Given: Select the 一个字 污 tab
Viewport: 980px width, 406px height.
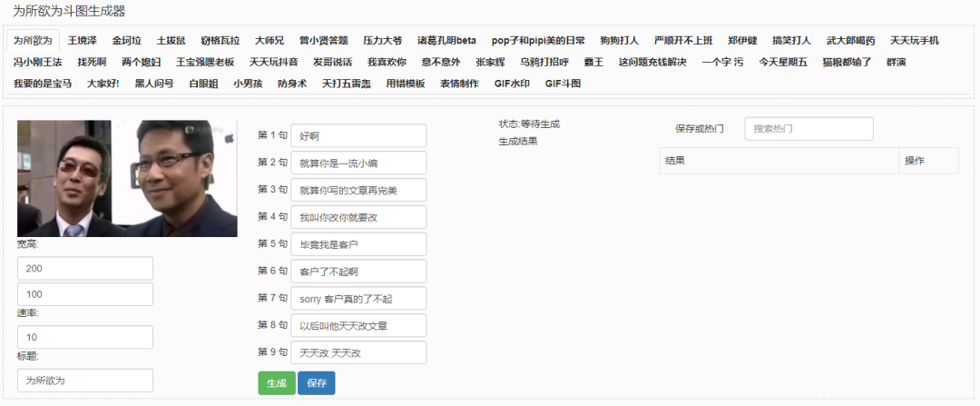Looking at the screenshot, I should (x=723, y=62).
